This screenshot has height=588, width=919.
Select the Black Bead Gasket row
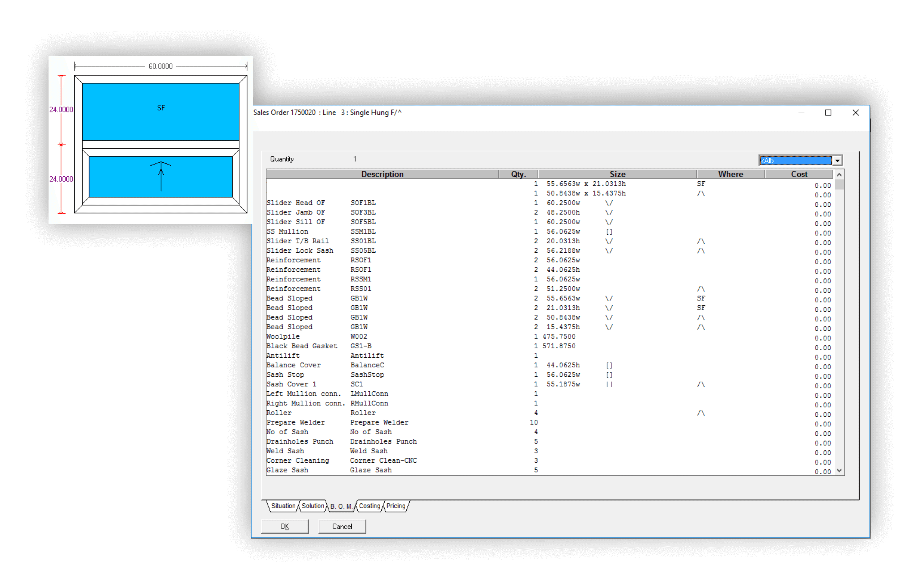(x=302, y=346)
